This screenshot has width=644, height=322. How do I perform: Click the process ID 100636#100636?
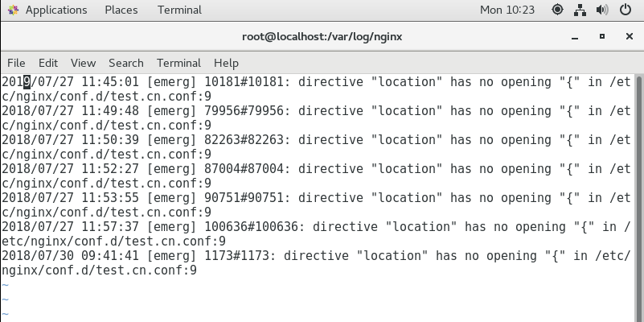(x=252, y=227)
